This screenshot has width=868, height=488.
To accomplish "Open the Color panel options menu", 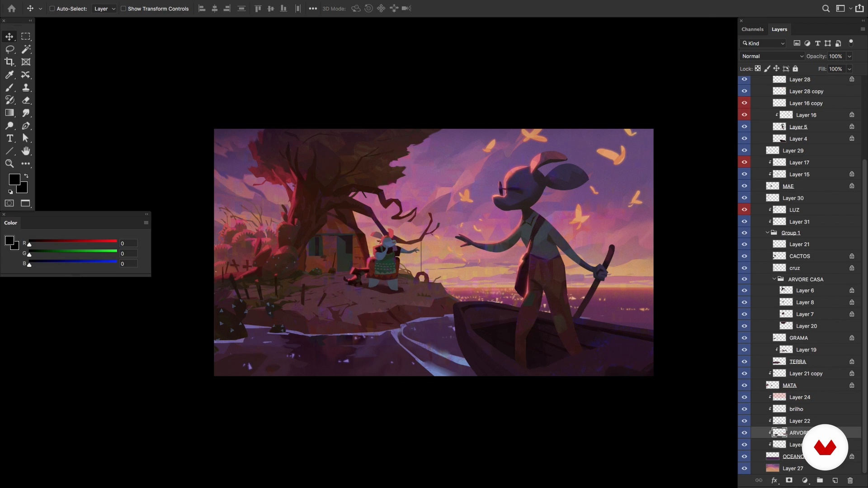I will [146, 223].
